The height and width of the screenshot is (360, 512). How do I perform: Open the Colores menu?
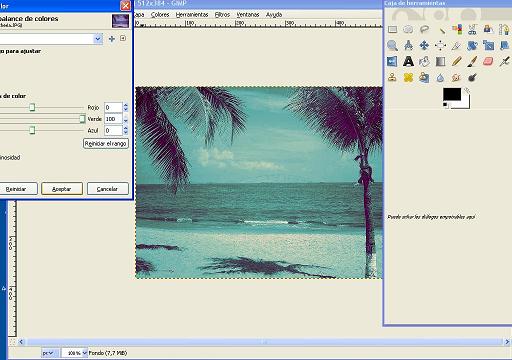click(x=160, y=15)
